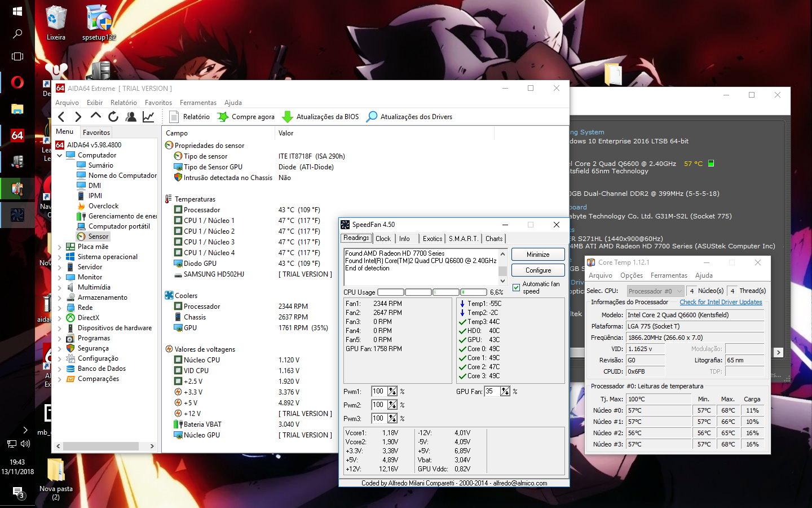This screenshot has width=812, height=508.
Task: Open notification center icon
Action: [x=17, y=493]
